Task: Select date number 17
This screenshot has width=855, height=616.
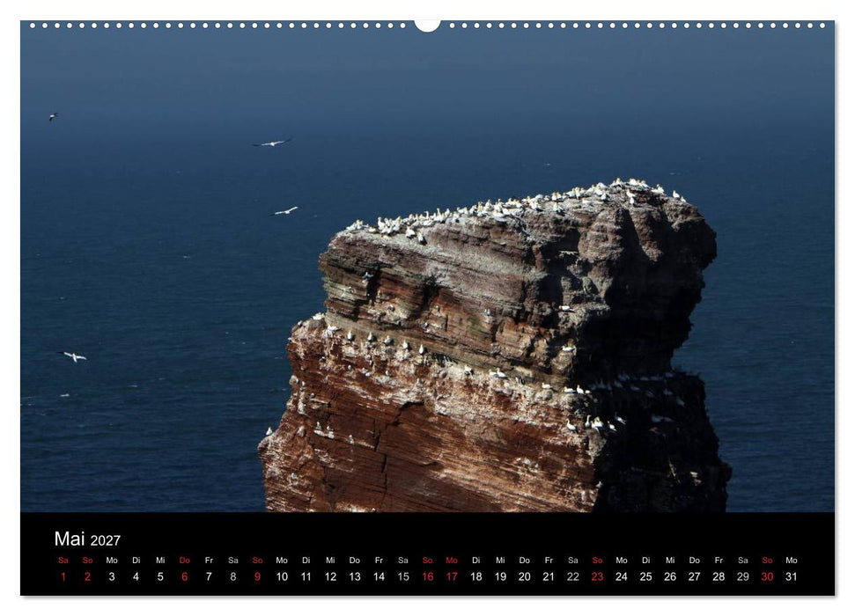Action: 452,576
